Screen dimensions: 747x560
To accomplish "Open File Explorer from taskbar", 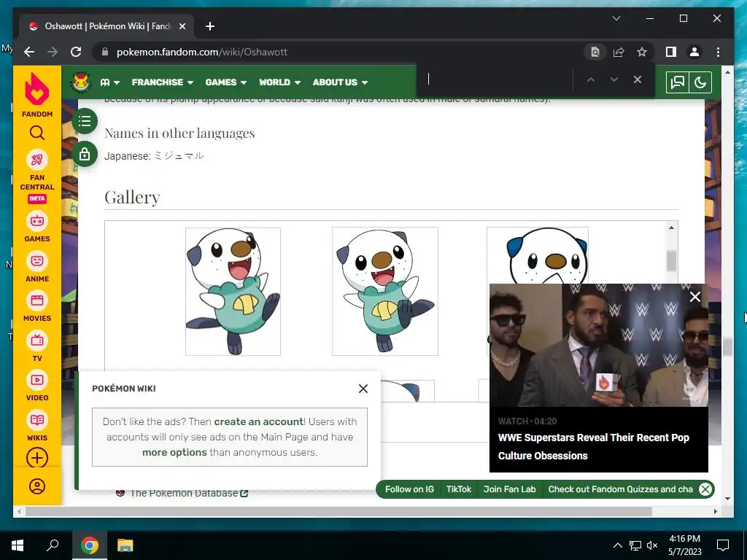I will click(125, 545).
